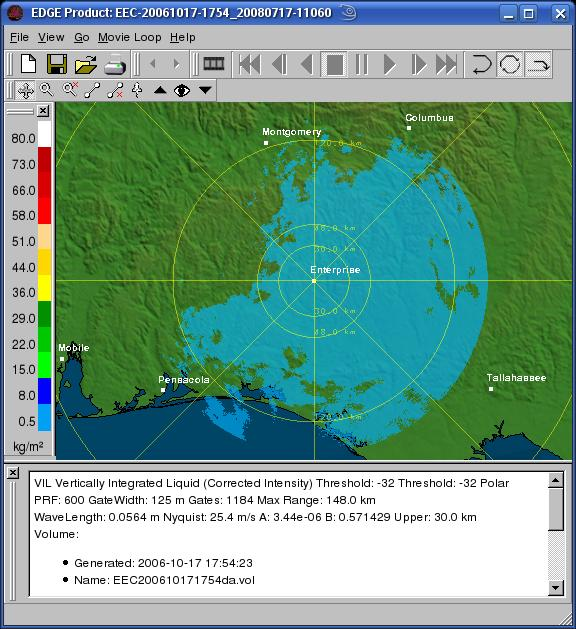Screen dimensions: 576x629
Task: Click the info panel scroll down arrow
Action: tap(556, 588)
